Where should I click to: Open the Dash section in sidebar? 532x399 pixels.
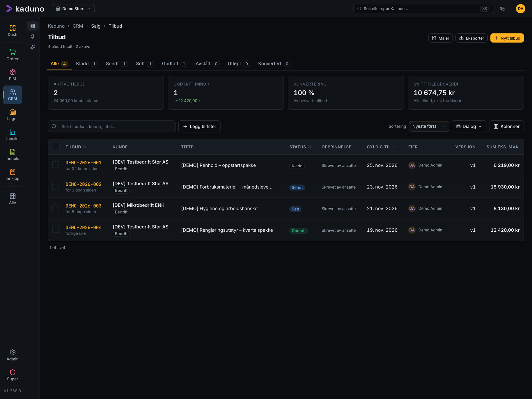[x=13, y=31]
